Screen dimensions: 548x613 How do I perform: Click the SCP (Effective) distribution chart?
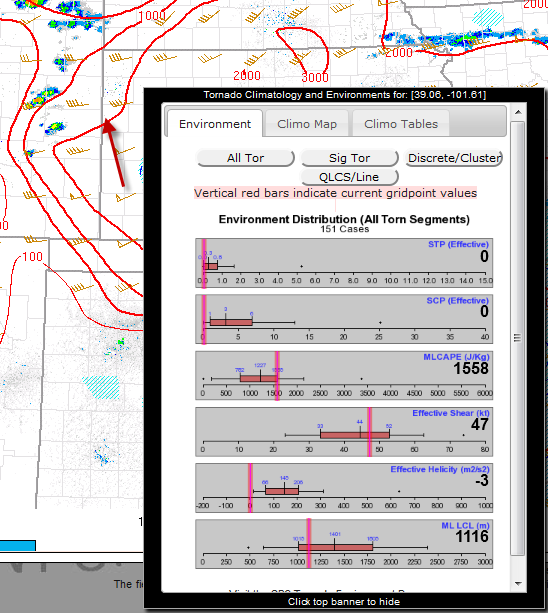(344, 319)
